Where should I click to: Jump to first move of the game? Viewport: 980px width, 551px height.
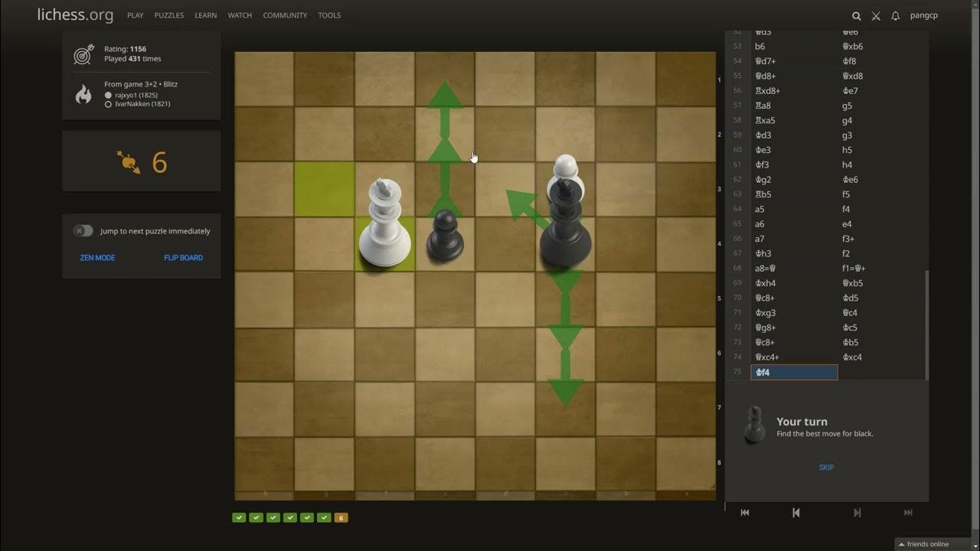[x=745, y=513]
